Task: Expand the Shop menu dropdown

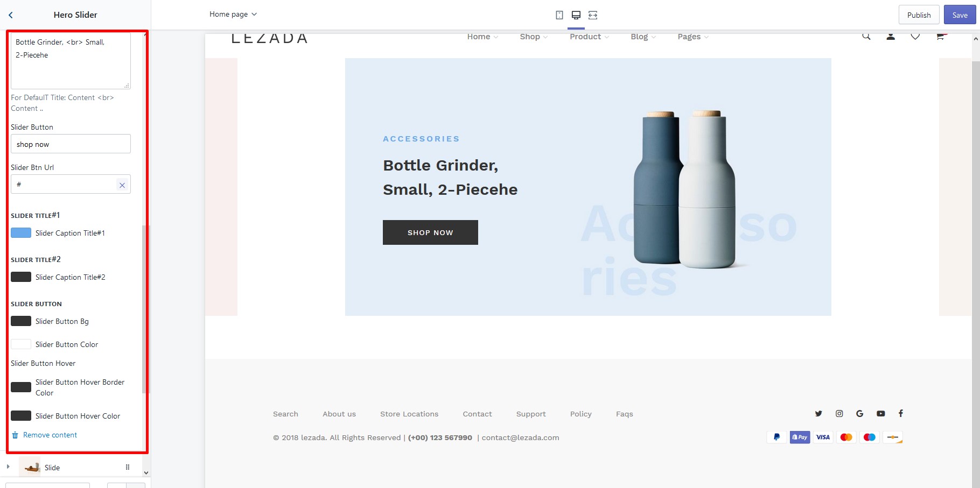Action: [x=534, y=37]
